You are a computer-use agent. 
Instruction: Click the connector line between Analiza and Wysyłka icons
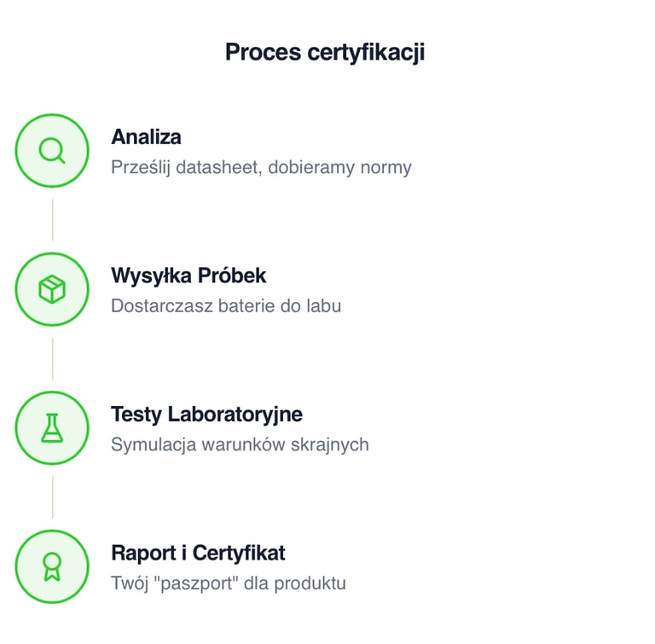tap(52, 220)
